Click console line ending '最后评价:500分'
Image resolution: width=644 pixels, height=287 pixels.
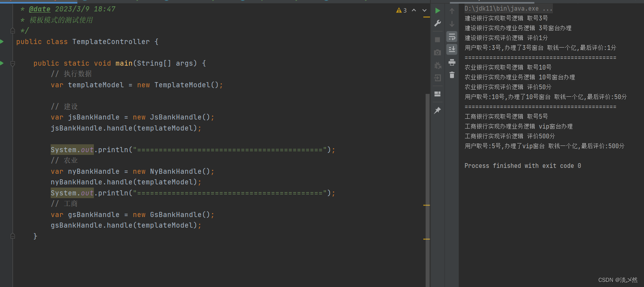click(x=545, y=146)
